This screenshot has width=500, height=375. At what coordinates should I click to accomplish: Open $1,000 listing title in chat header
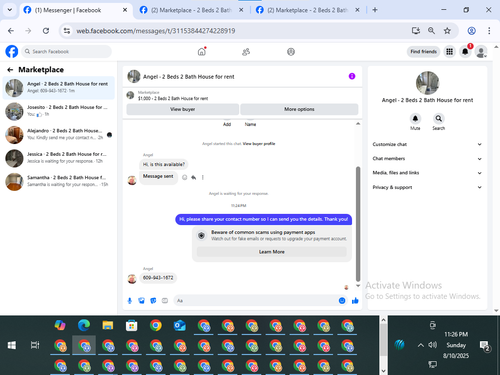pyautogui.click(x=173, y=99)
